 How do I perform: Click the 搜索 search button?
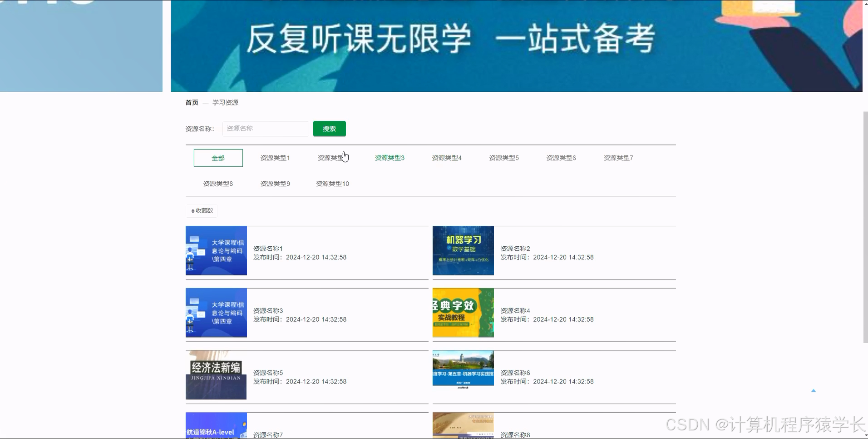click(329, 129)
